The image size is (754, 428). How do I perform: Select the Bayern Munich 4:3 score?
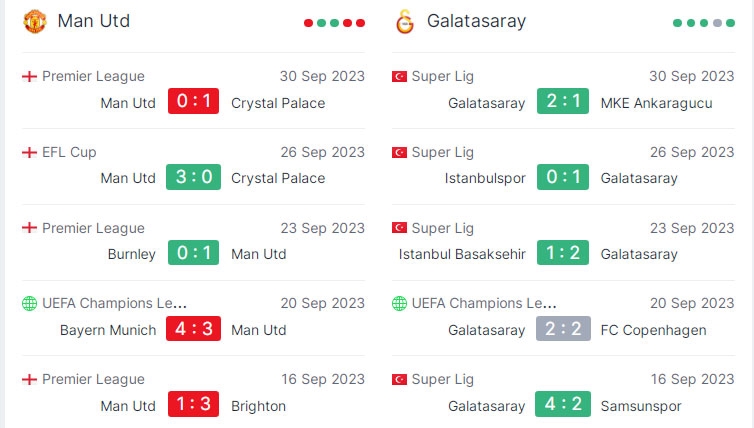coord(193,329)
